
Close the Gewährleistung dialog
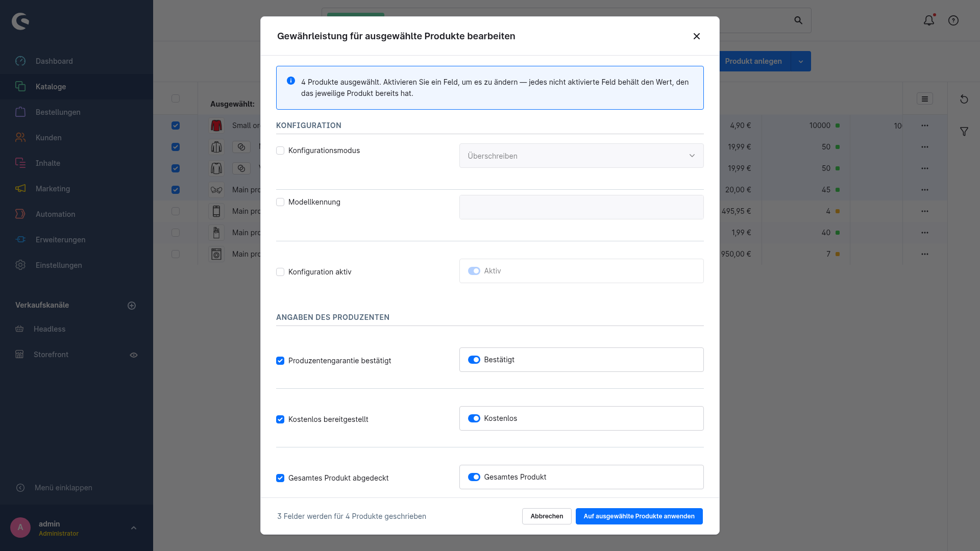(697, 36)
